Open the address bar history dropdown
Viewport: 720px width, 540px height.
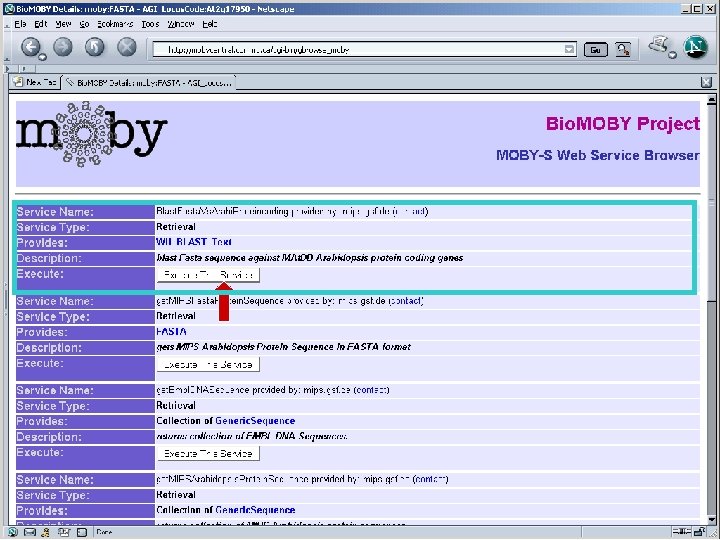[569, 50]
